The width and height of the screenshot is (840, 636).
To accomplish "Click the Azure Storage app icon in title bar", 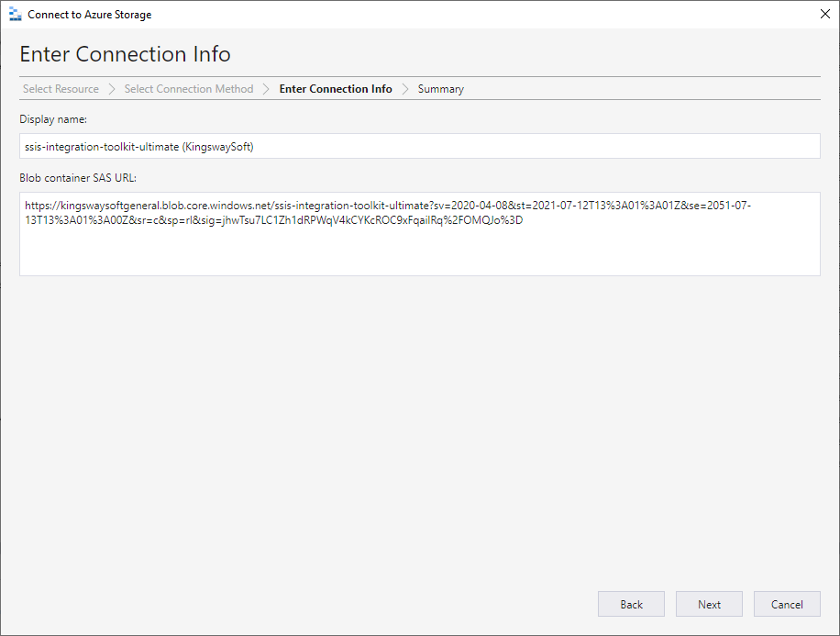I will point(16,15).
